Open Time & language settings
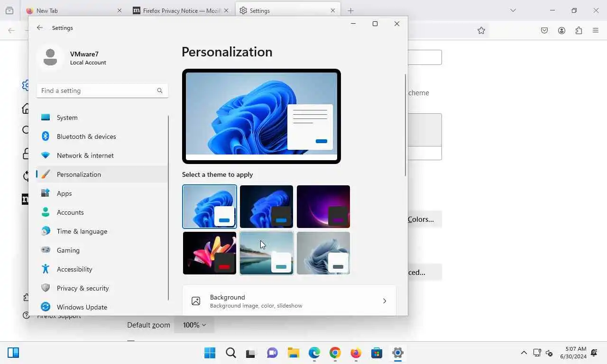 [x=102, y=231]
